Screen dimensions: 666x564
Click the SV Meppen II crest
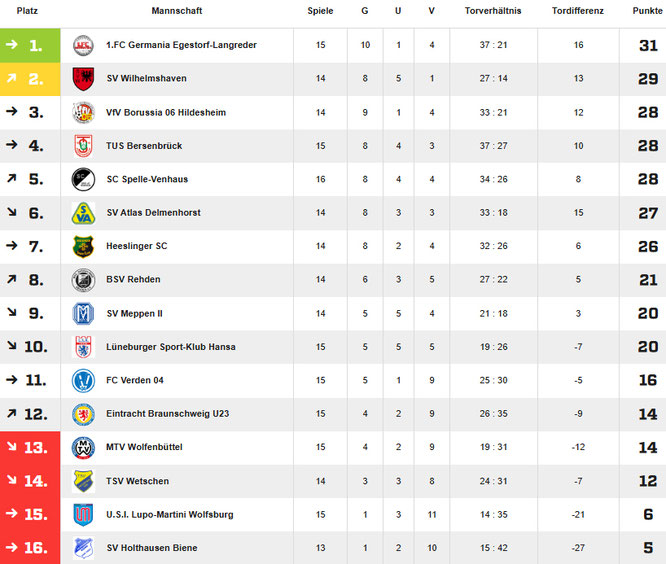[83, 313]
